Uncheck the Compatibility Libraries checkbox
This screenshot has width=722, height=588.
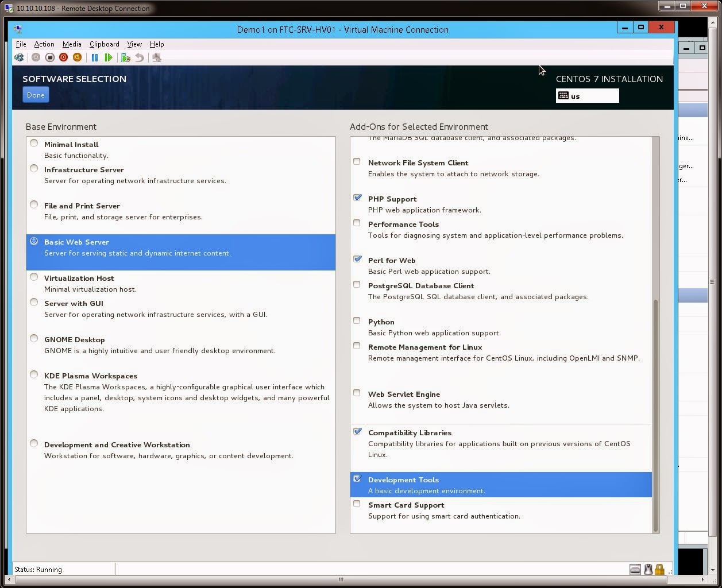357,431
